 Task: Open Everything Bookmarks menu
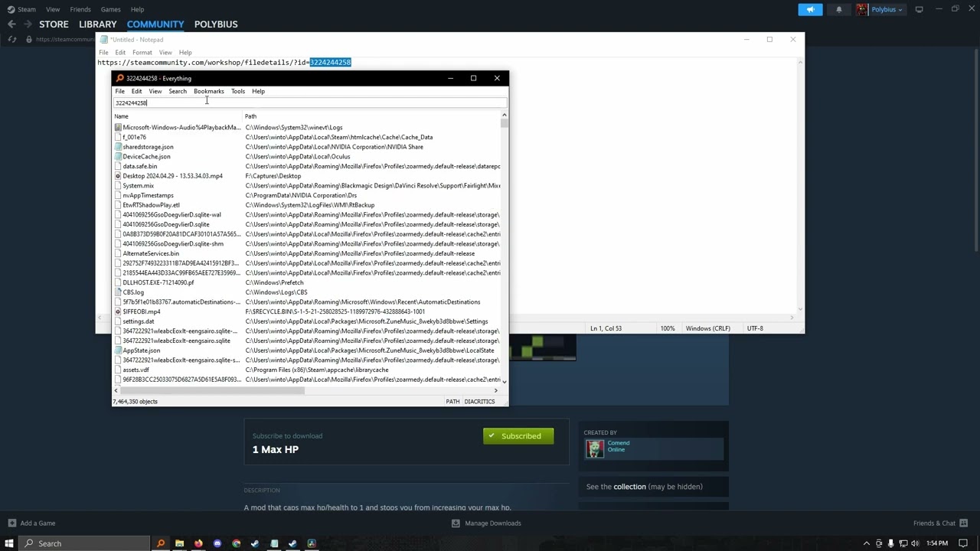click(x=209, y=91)
